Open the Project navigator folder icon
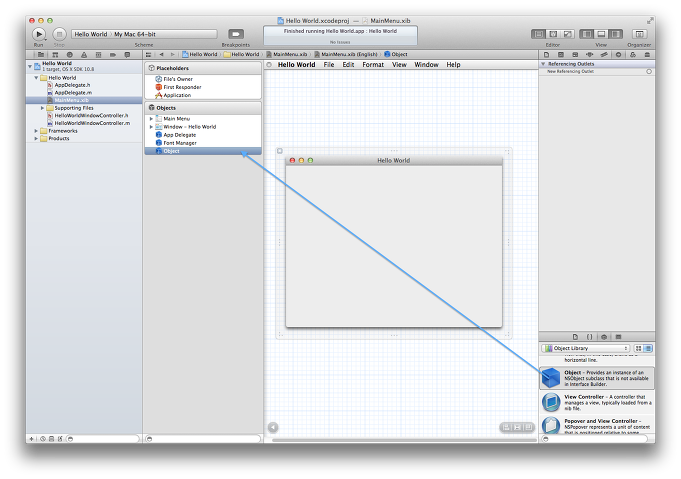 point(41,55)
